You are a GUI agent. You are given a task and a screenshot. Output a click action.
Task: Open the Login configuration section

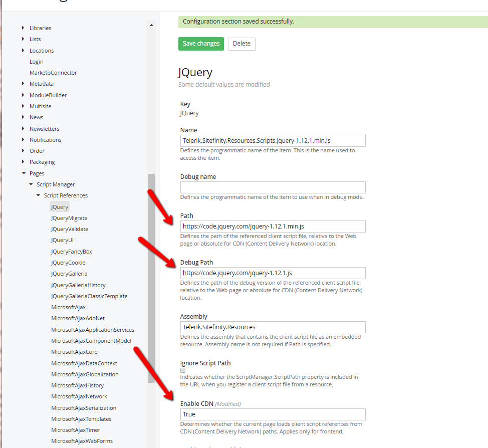36,62
